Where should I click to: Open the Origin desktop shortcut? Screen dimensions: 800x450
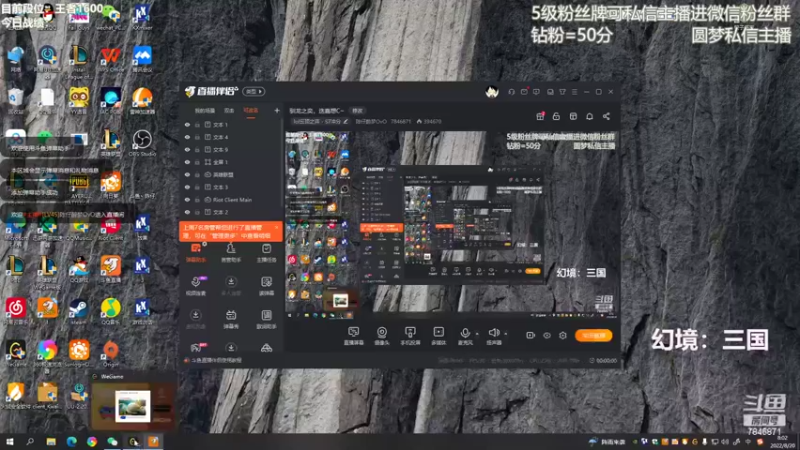tap(110, 353)
